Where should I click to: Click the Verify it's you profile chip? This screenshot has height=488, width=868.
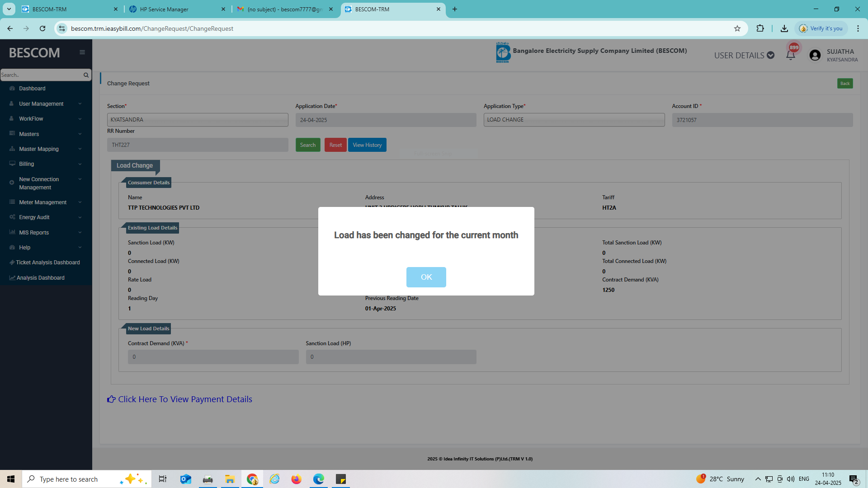821,28
